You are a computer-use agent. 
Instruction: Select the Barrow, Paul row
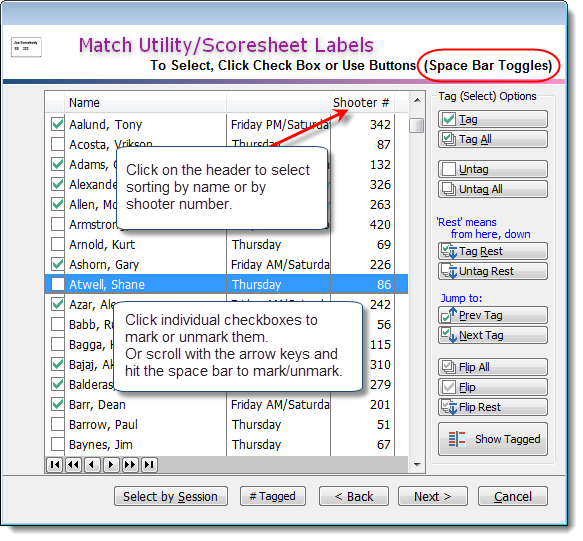coord(226,425)
